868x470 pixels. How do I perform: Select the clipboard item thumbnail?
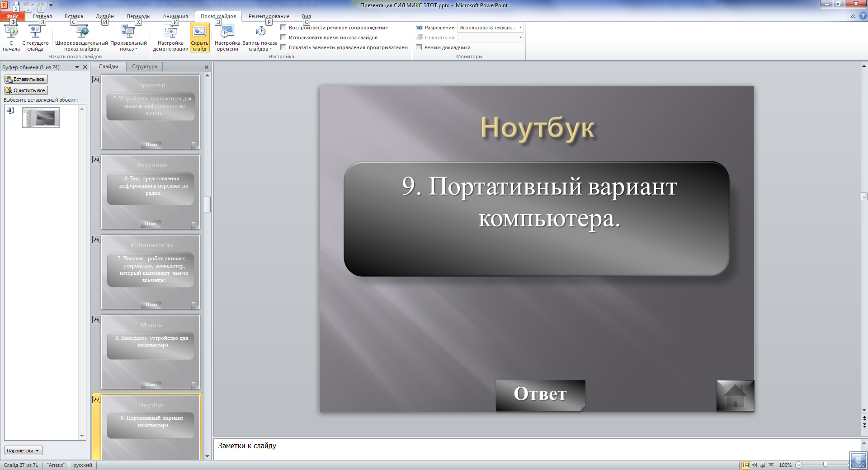coord(41,117)
